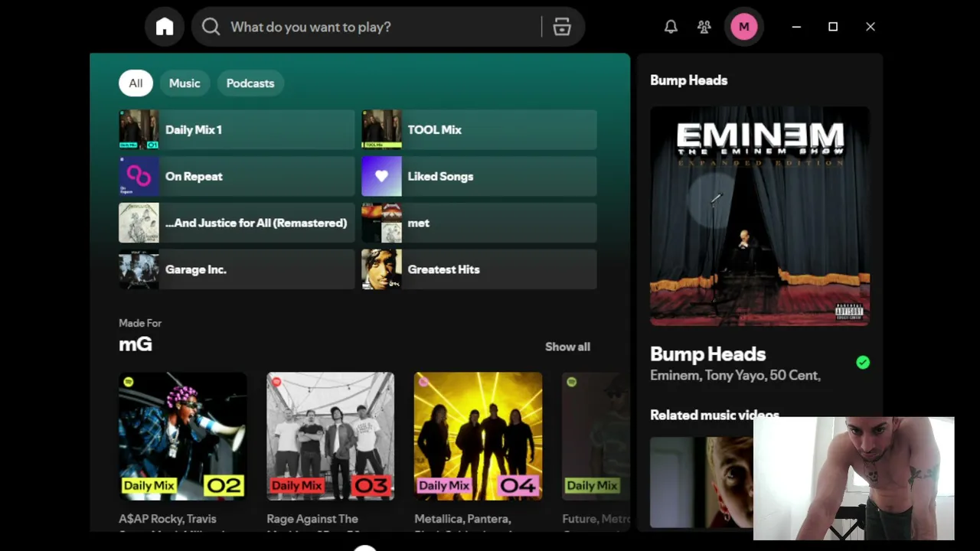
Task: Select the Podcasts filter chip
Action: click(x=250, y=83)
